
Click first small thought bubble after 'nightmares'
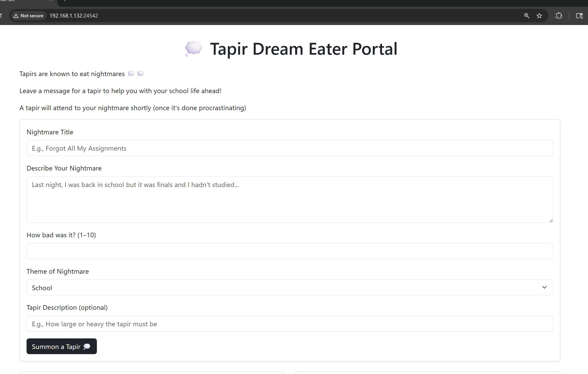[131, 74]
